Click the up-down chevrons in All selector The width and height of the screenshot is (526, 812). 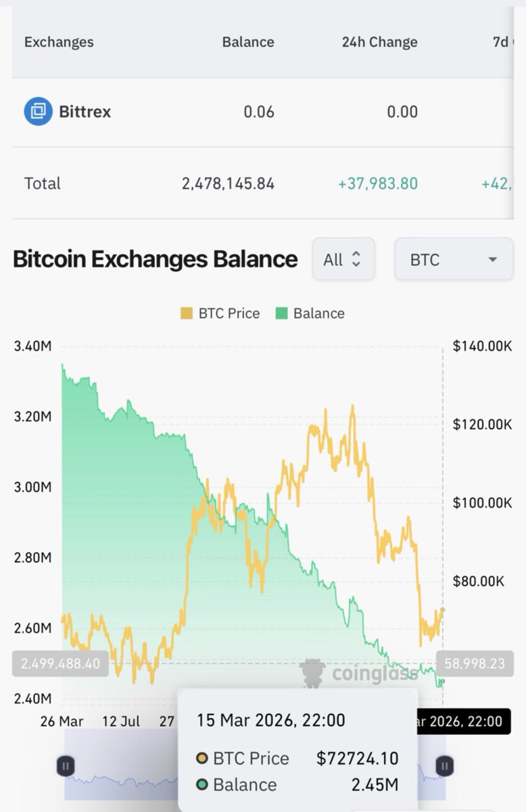356,260
